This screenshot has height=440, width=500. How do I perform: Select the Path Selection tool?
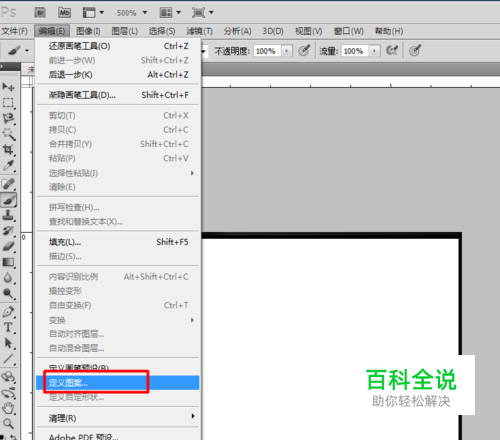pos(8,343)
